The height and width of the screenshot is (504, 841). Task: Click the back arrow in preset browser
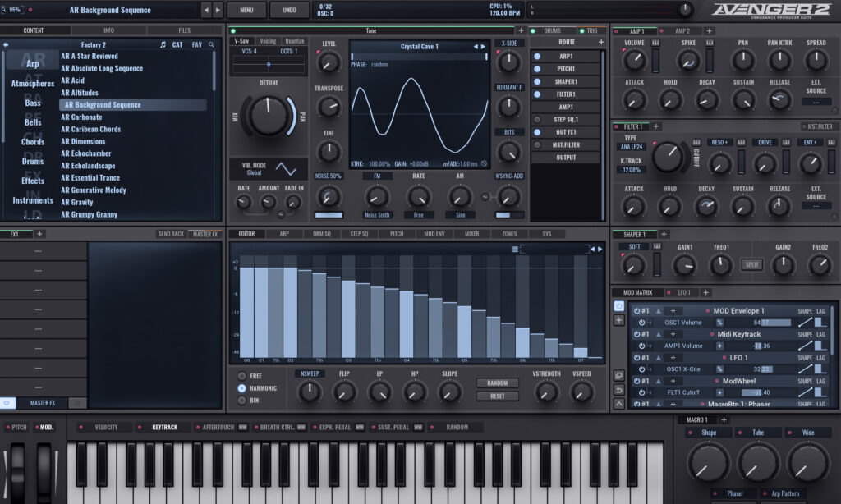coord(7,45)
